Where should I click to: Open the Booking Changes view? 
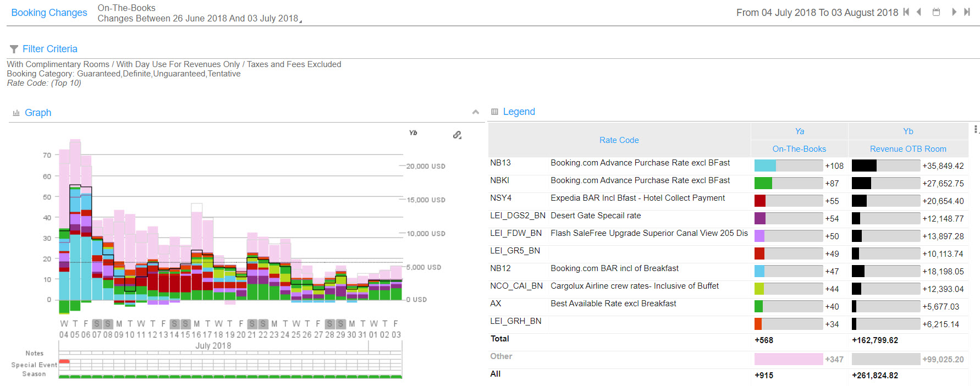(x=49, y=13)
